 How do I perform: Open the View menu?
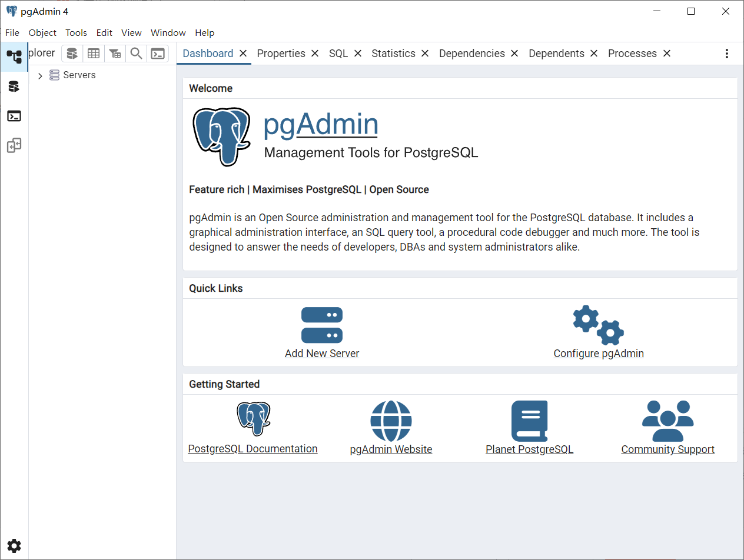tap(131, 33)
